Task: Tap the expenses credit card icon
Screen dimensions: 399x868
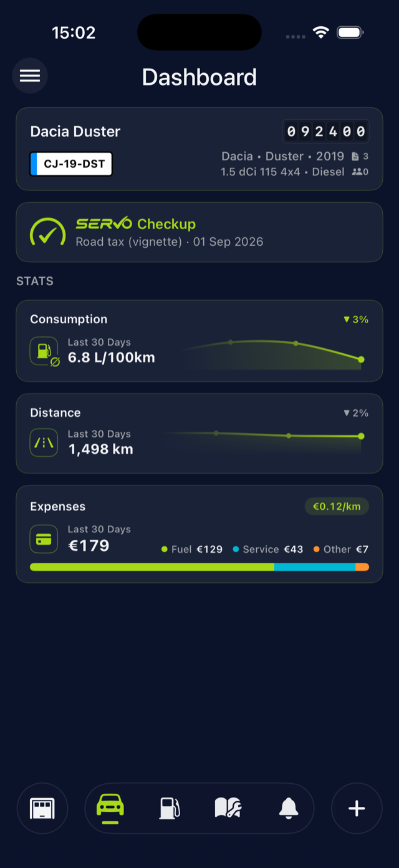Action: point(44,539)
